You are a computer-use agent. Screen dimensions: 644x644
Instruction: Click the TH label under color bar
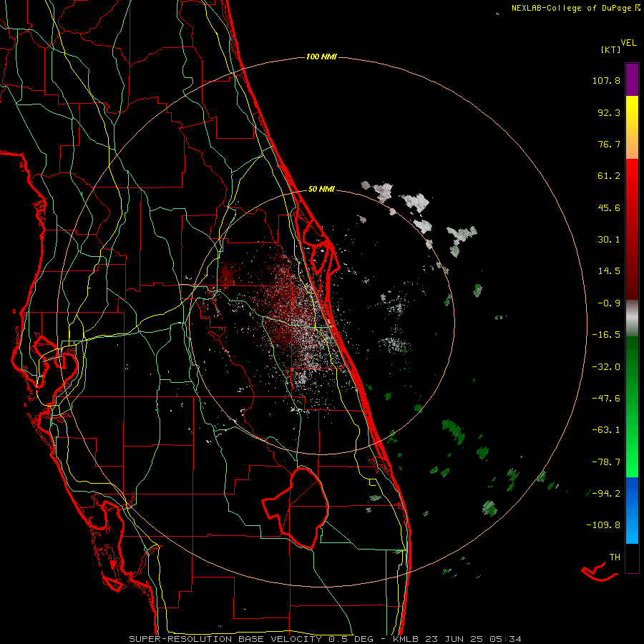615,557
